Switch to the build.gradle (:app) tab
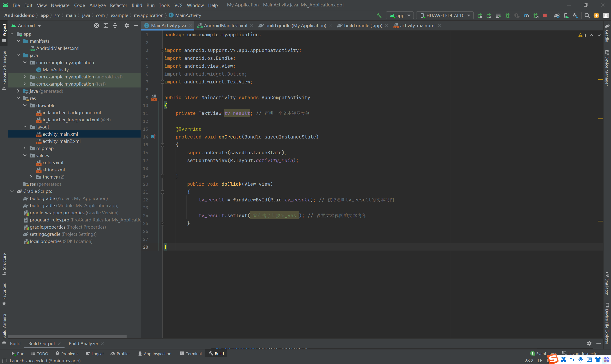Viewport: 611px width, 364px height. point(363,26)
